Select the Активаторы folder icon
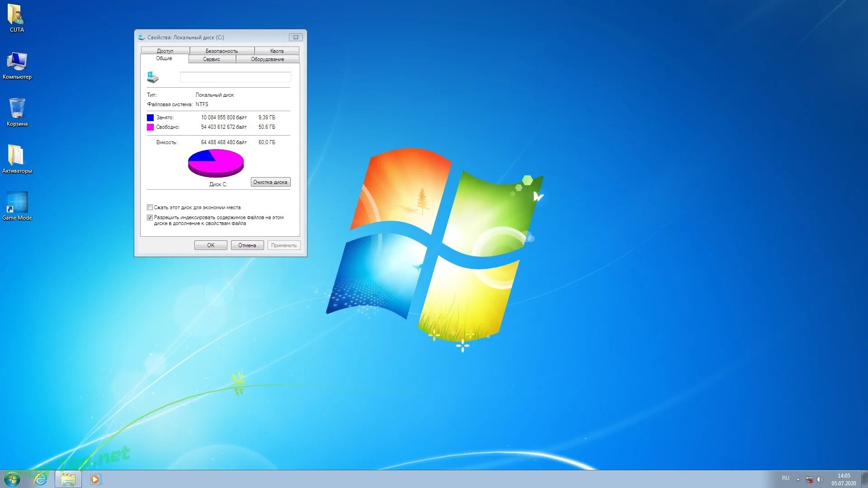 coord(17,159)
